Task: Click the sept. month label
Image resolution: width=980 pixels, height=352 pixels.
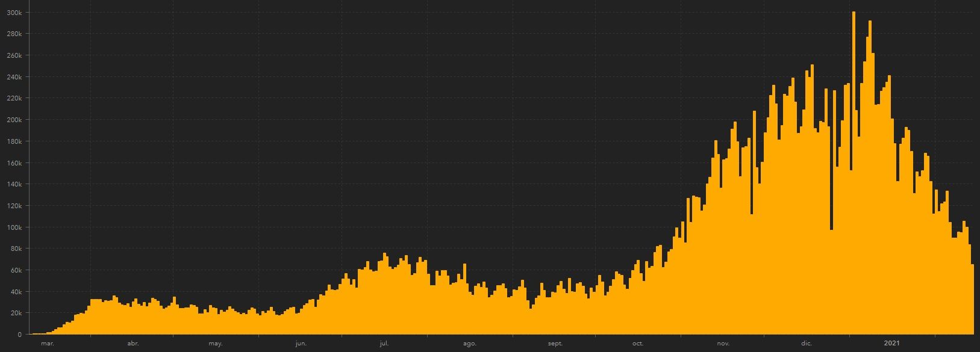Action: click(x=555, y=344)
